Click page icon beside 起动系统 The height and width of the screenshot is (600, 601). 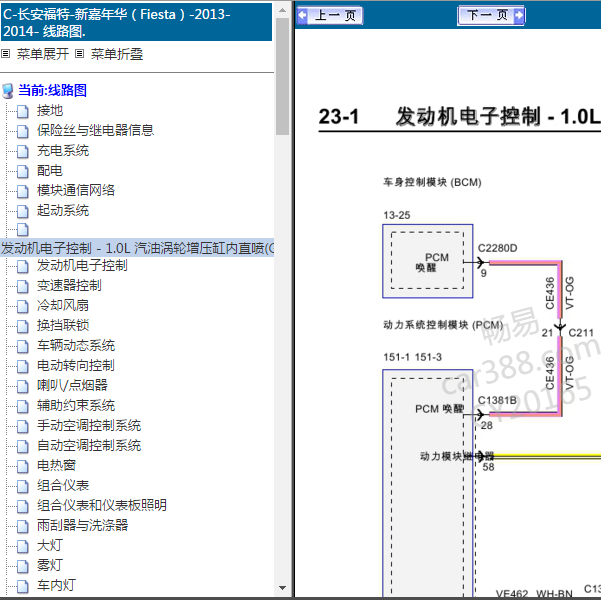23,211
